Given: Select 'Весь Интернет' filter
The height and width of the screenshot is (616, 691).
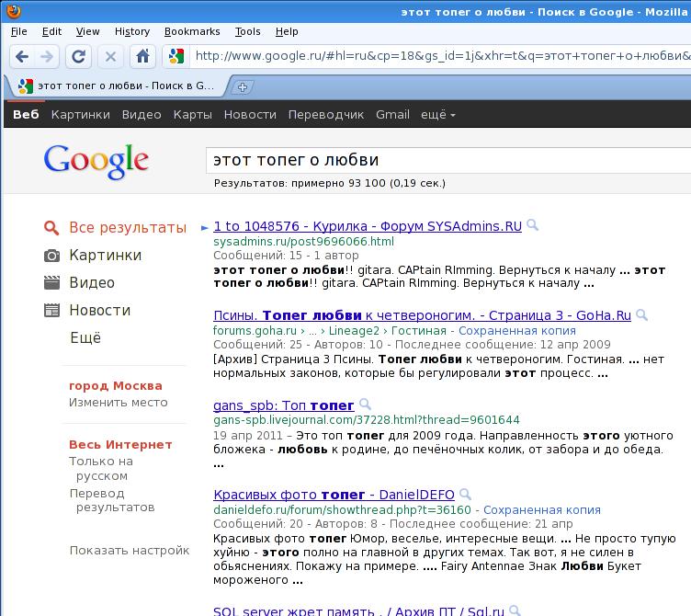Looking at the screenshot, I should coord(120,444).
